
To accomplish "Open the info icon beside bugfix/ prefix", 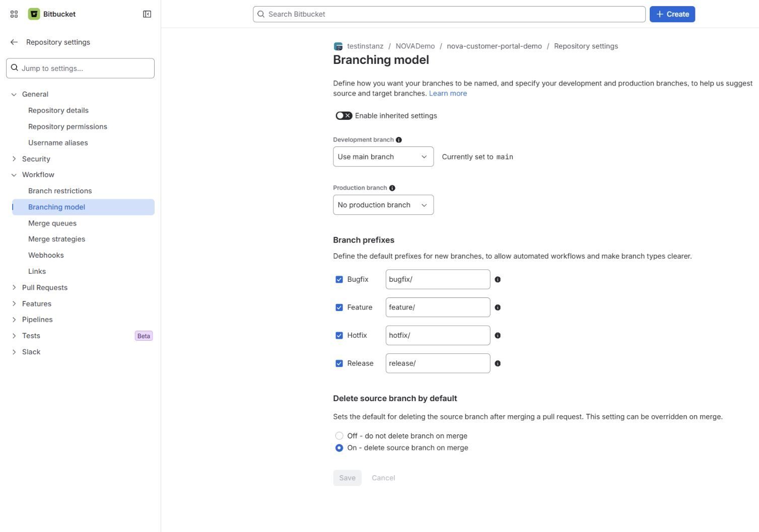I will [x=498, y=279].
